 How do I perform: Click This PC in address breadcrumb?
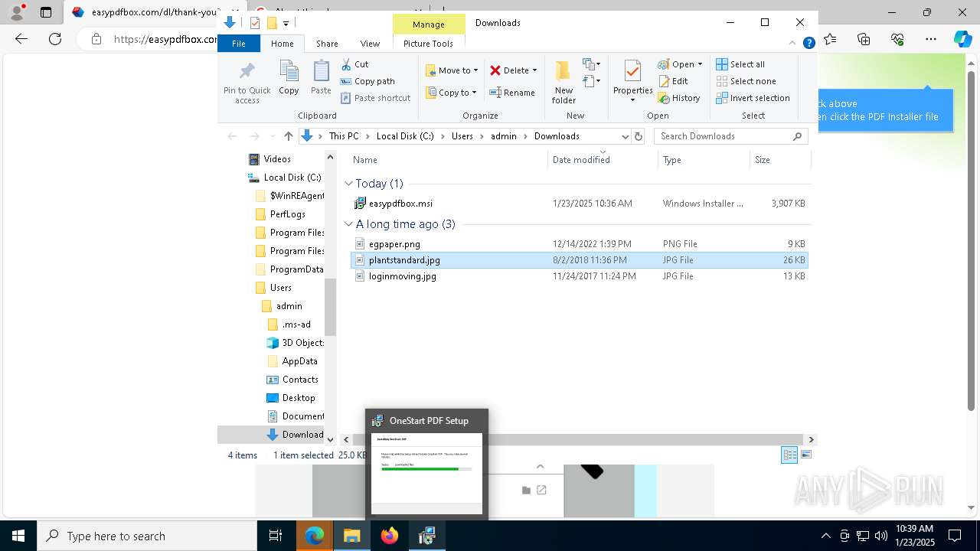click(x=344, y=136)
